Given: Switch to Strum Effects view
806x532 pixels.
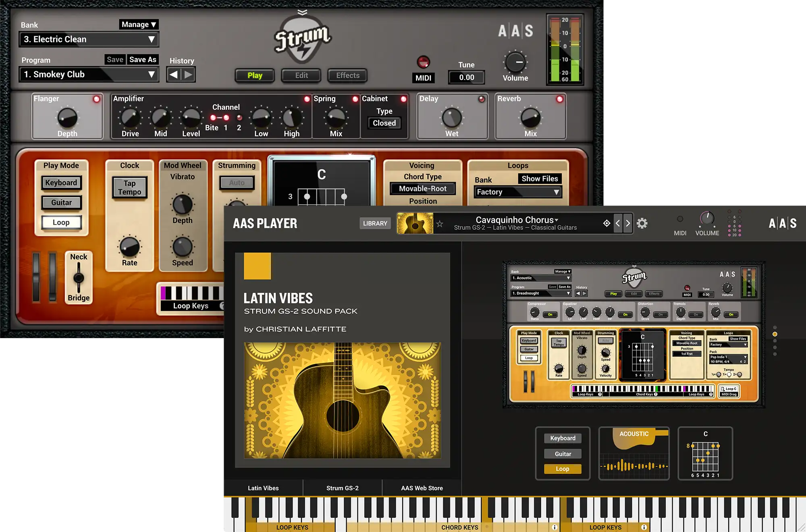Looking at the screenshot, I should (348, 75).
